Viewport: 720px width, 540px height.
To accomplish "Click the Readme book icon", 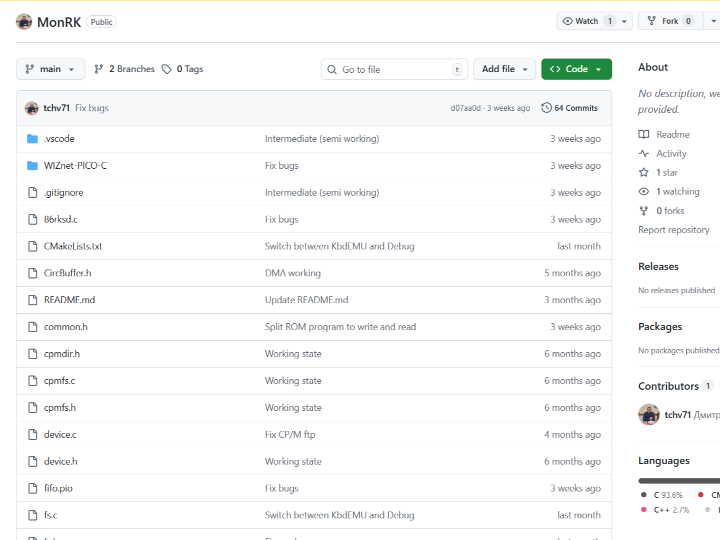I will point(644,135).
